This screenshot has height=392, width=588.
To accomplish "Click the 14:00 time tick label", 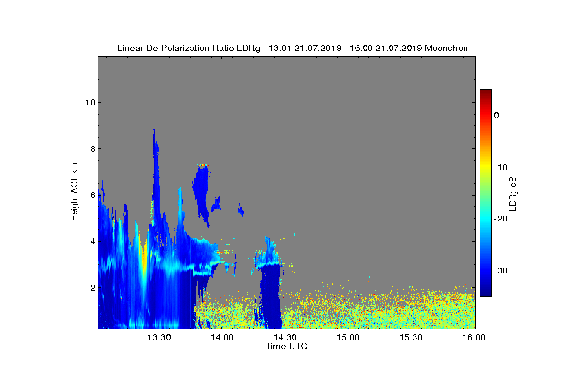I will tap(222, 337).
